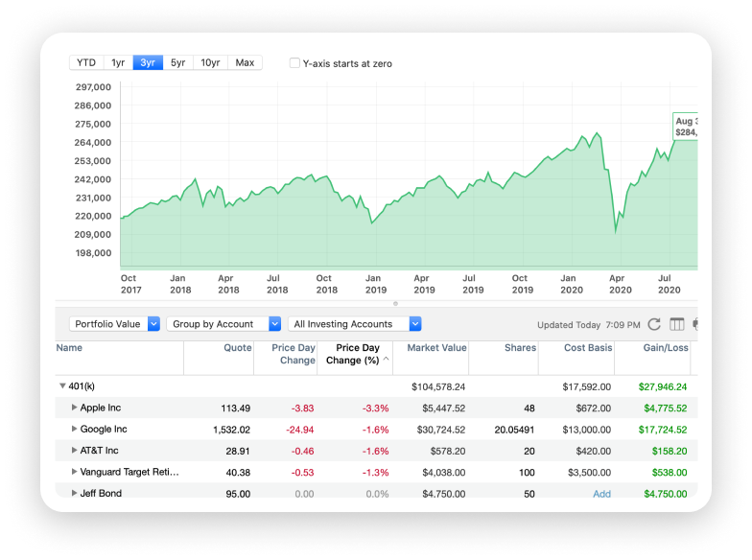The height and width of the screenshot is (560, 752).
Task: Collapse the 401(k) account group
Action: coord(62,385)
